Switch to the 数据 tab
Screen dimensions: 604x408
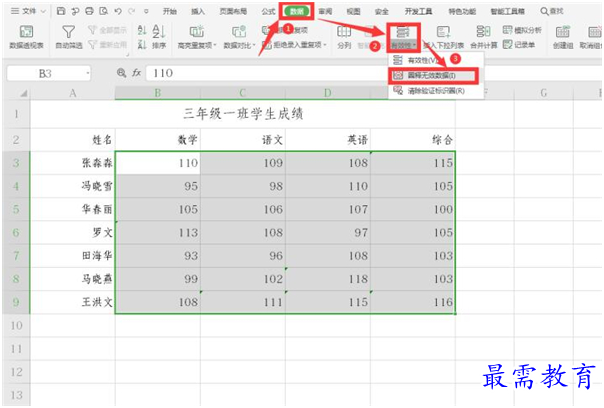click(297, 11)
